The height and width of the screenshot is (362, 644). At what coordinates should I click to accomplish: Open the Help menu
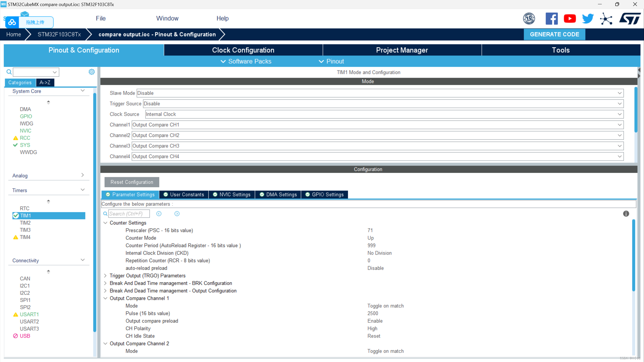222,18
